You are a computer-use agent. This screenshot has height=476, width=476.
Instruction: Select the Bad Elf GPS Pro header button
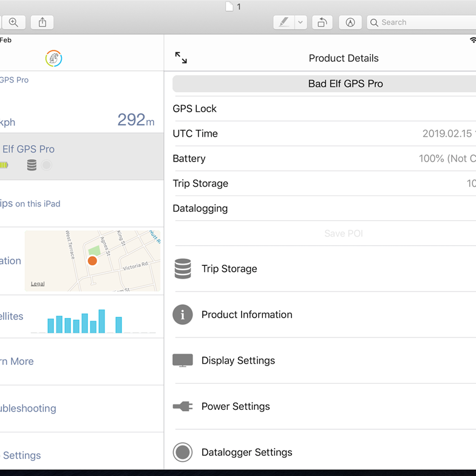point(324,84)
